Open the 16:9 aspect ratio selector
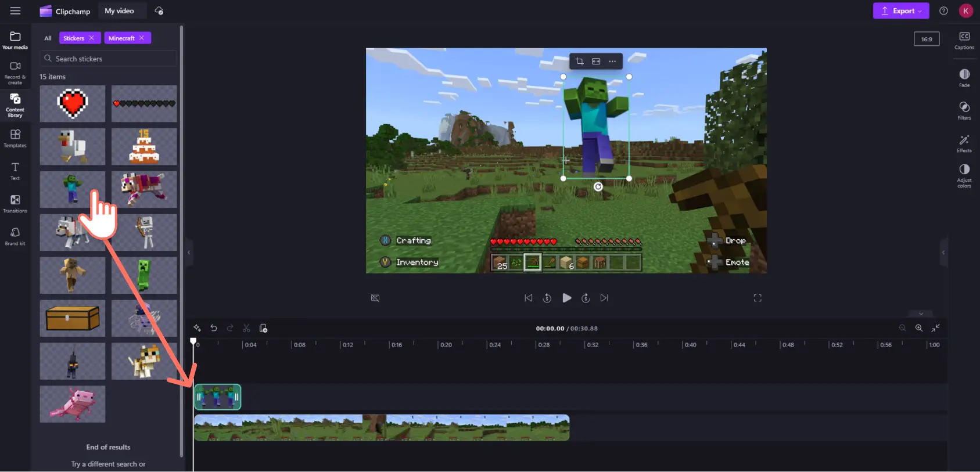 (x=926, y=39)
